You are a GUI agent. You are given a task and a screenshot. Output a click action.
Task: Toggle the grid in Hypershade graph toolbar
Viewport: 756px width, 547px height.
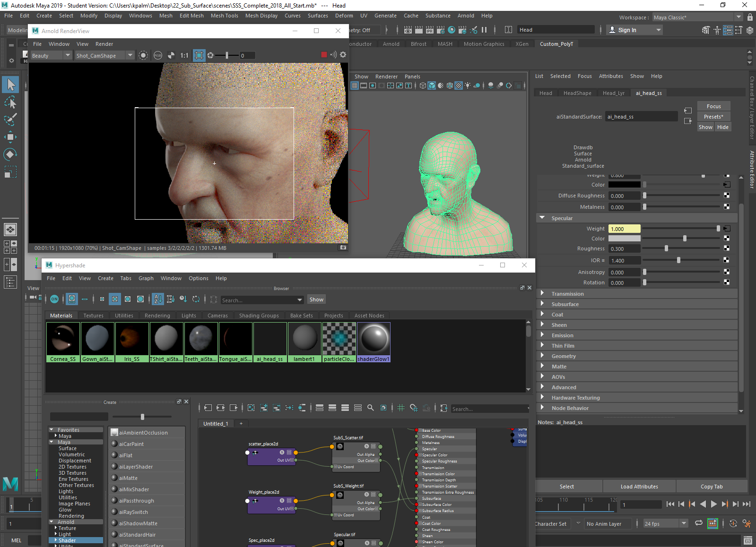[401, 408]
